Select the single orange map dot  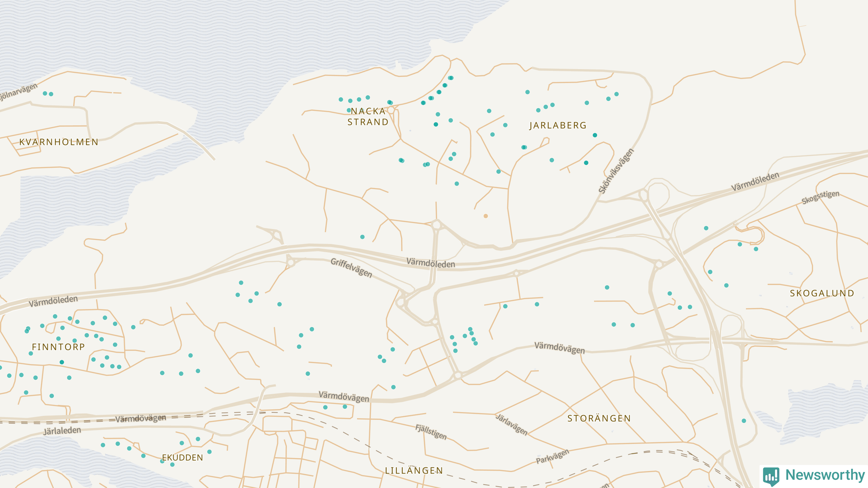[486, 216]
